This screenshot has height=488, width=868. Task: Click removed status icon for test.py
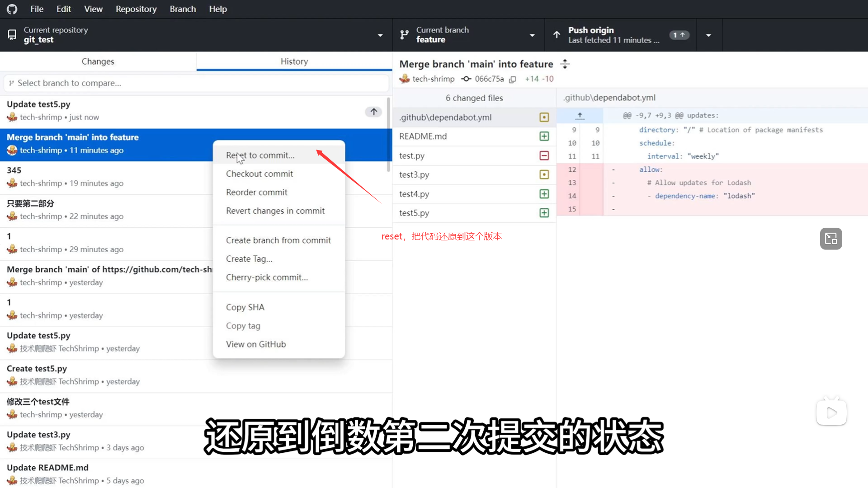point(544,156)
